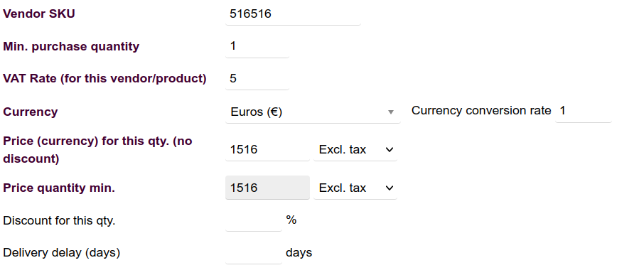The height and width of the screenshot is (280, 644).
Task: Select the Delivery delay days input
Action: coord(254,252)
